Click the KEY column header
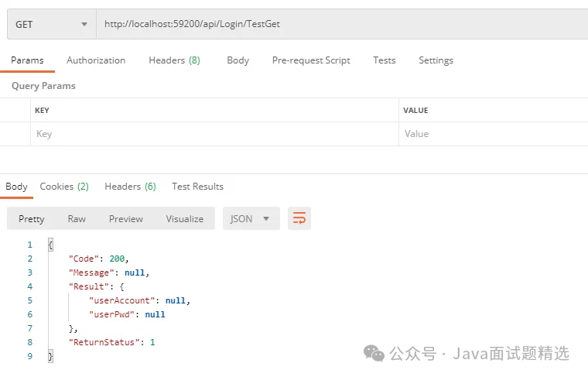The height and width of the screenshot is (377, 588). [x=42, y=110]
